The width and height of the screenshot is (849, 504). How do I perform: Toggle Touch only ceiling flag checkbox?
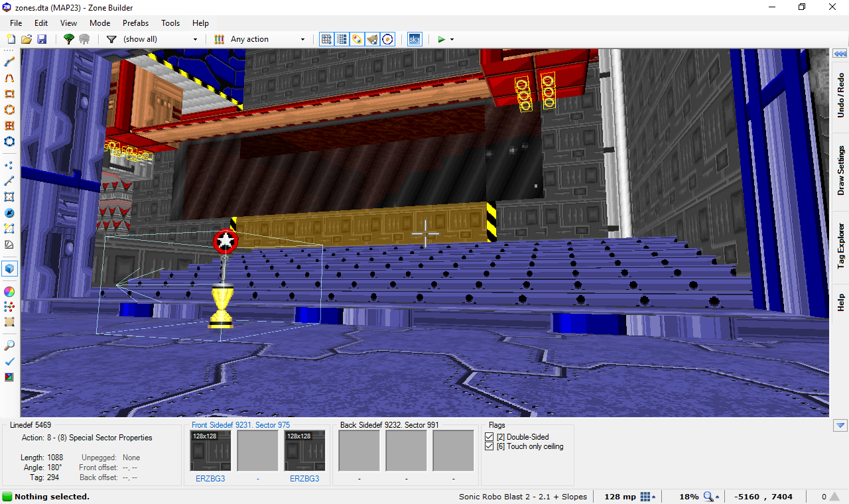[x=490, y=446]
